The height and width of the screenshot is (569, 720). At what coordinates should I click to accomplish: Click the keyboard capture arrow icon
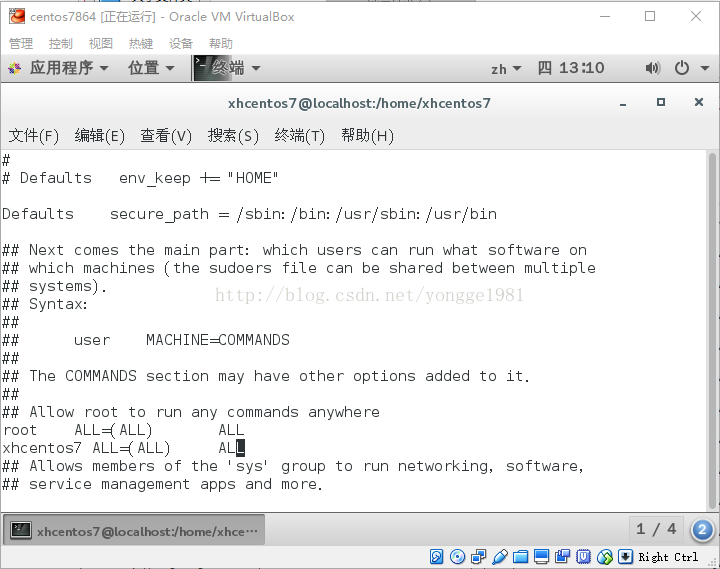click(625, 557)
